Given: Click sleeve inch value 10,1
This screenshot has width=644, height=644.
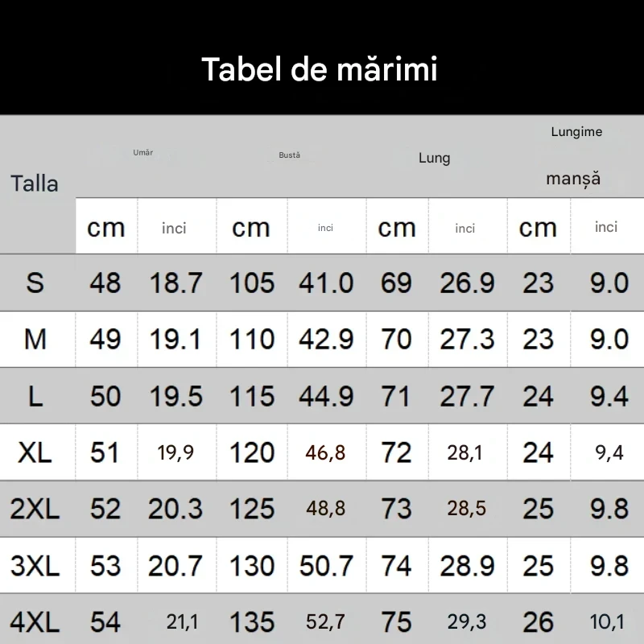Looking at the screenshot, I should (608, 621).
